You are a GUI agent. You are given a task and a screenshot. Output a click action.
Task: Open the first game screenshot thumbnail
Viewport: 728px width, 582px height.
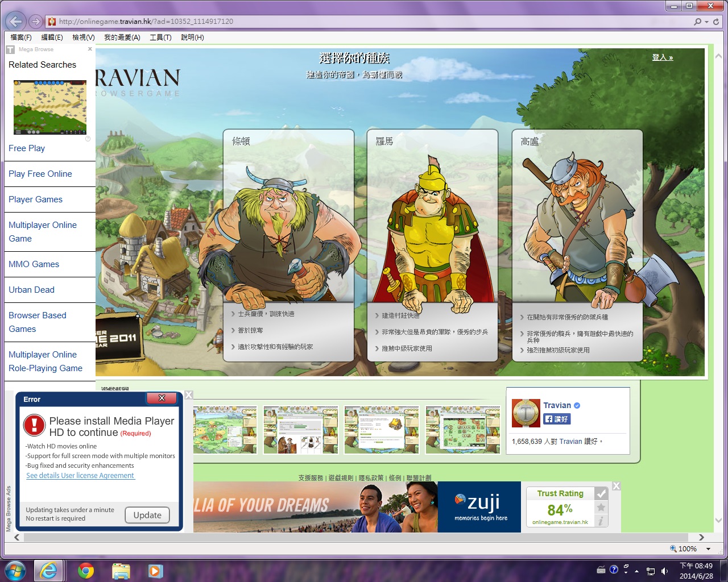coord(225,430)
